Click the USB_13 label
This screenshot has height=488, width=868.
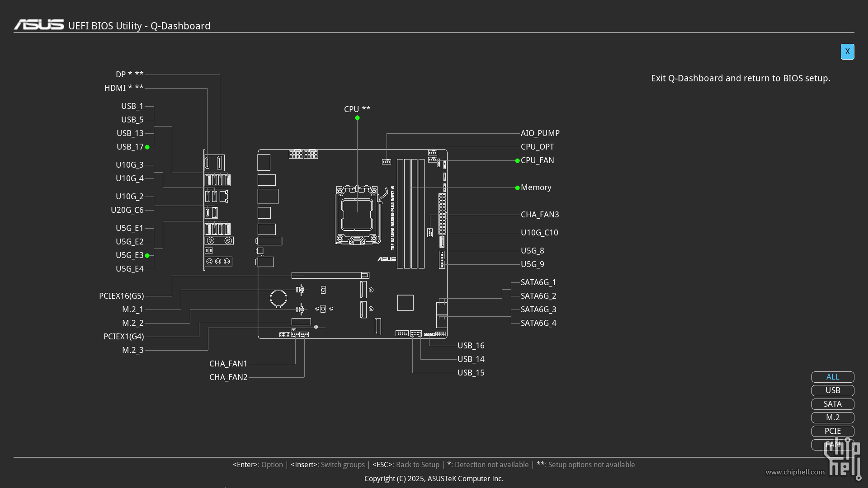[x=130, y=133]
